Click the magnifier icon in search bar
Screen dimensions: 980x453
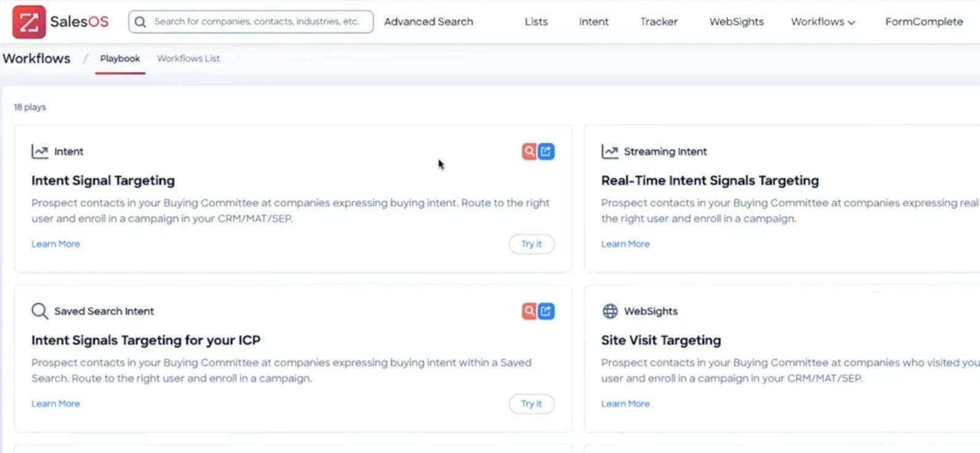pyautogui.click(x=141, y=22)
